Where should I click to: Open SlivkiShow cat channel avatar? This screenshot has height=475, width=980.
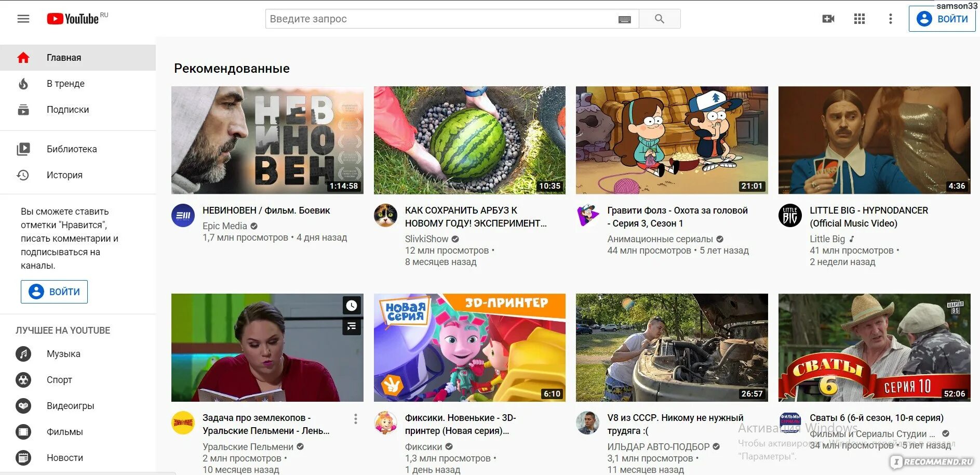point(385,216)
